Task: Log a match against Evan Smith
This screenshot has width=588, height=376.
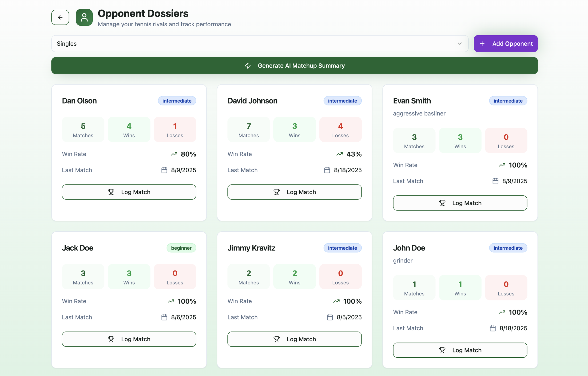Action: click(x=460, y=203)
